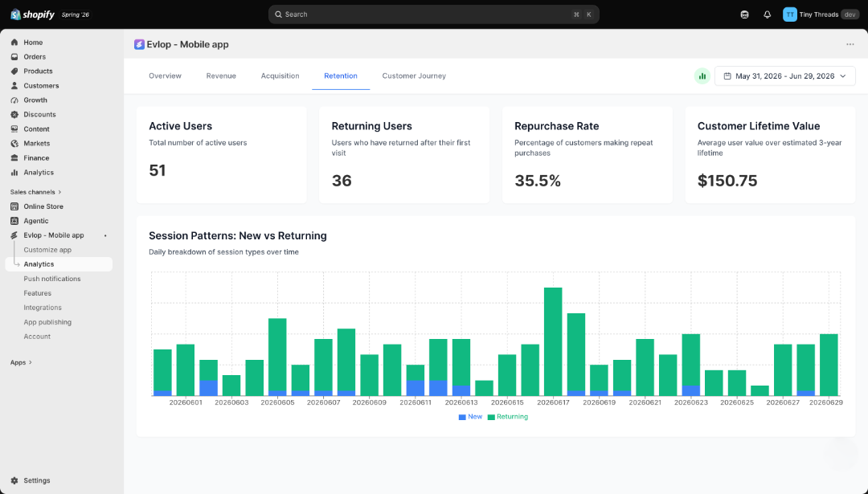Click the Customers person icon
868x494 pixels.
(14, 86)
